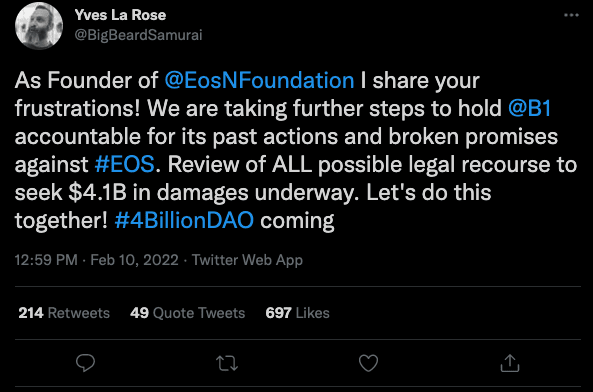Open the @B1 mention link
Viewport: 593px width, 392px height.
click(529, 108)
